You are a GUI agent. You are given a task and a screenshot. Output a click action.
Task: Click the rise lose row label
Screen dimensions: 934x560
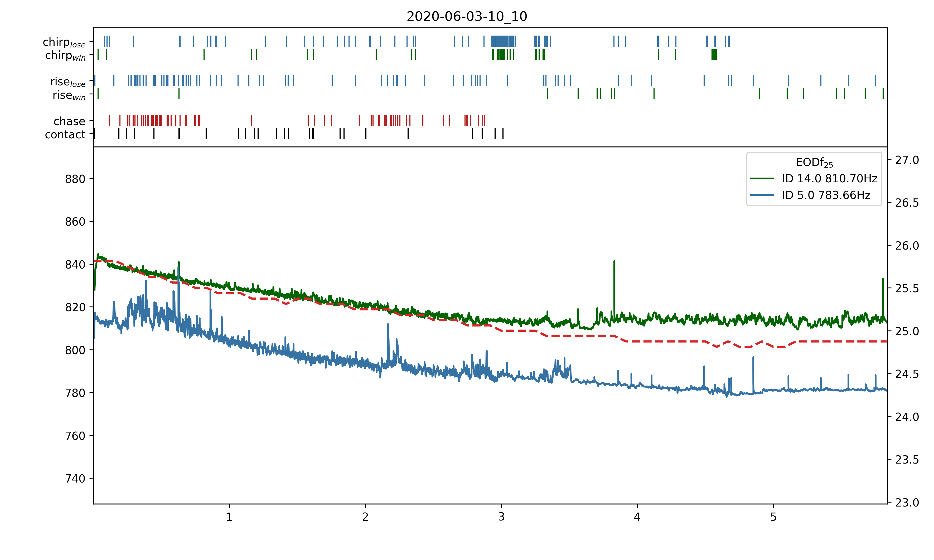click(x=68, y=82)
